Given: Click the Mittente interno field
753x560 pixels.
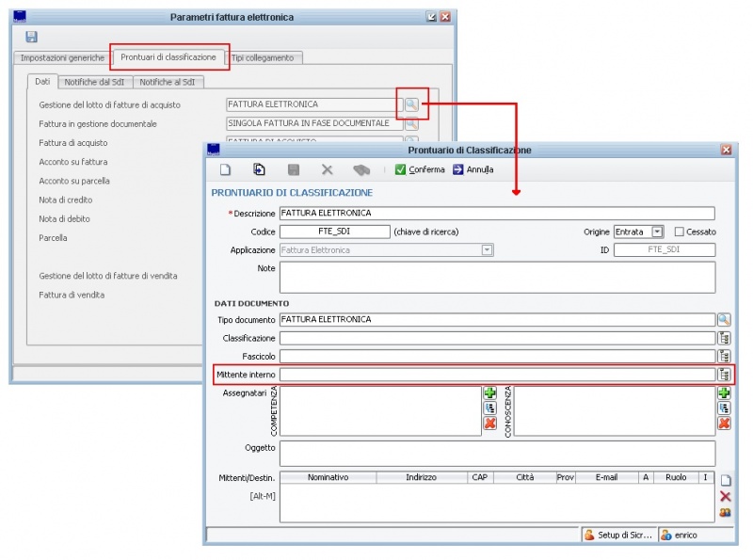Looking at the screenshot, I should (497, 375).
